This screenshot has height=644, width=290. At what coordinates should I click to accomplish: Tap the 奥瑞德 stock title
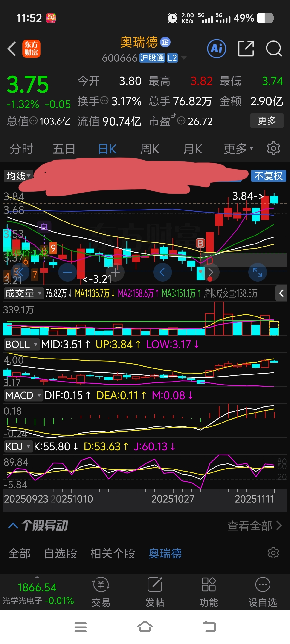point(139,42)
